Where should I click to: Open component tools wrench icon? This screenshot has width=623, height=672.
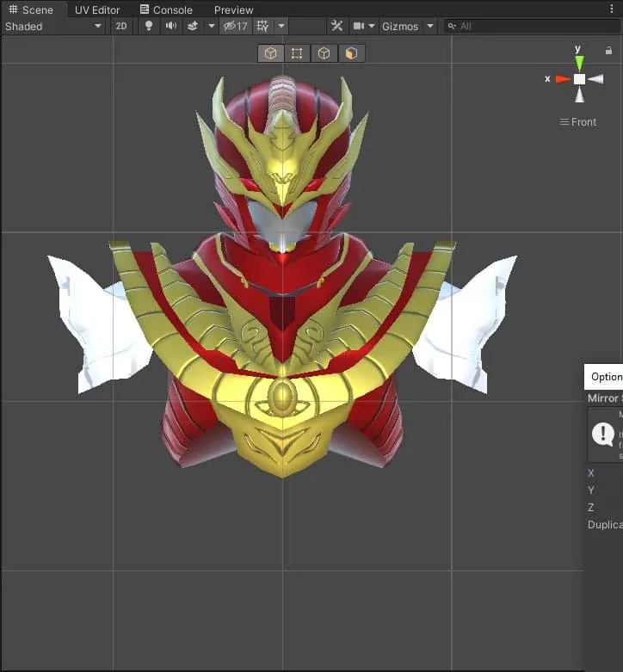(336, 26)
